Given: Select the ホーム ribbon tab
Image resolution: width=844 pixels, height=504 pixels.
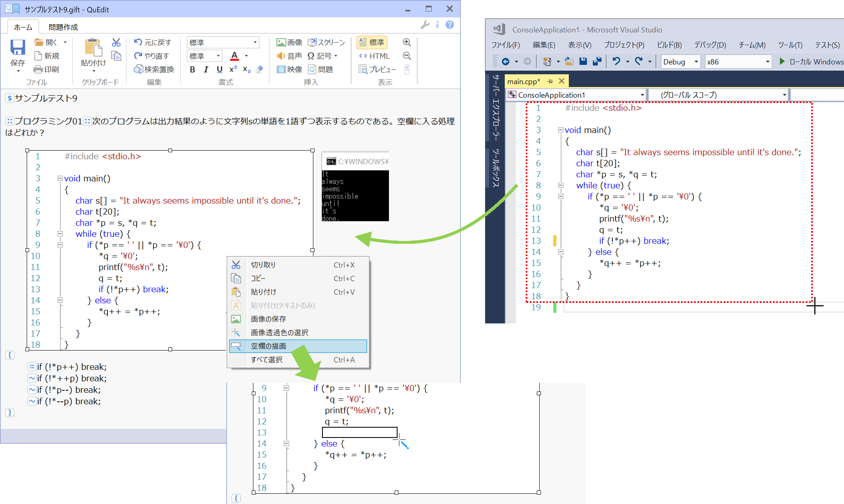Looking at the screenshot, I should pos(23,27).
